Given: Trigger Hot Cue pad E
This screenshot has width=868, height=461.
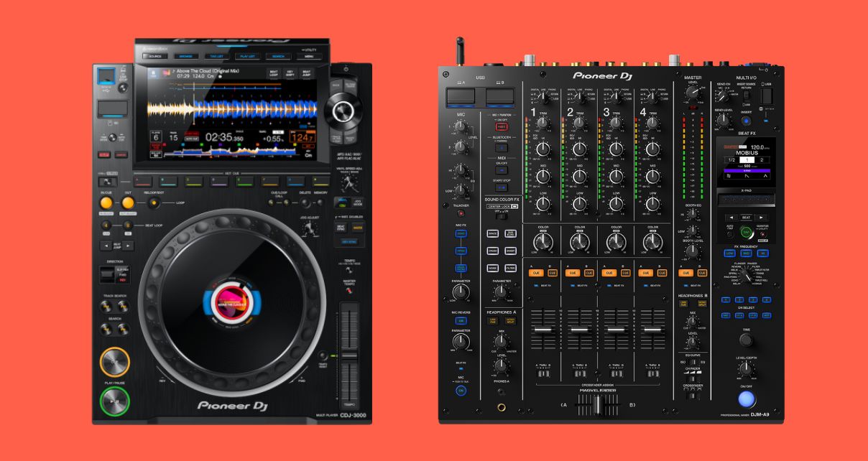Looking at the screenshot, I should (x=246, y=182).
